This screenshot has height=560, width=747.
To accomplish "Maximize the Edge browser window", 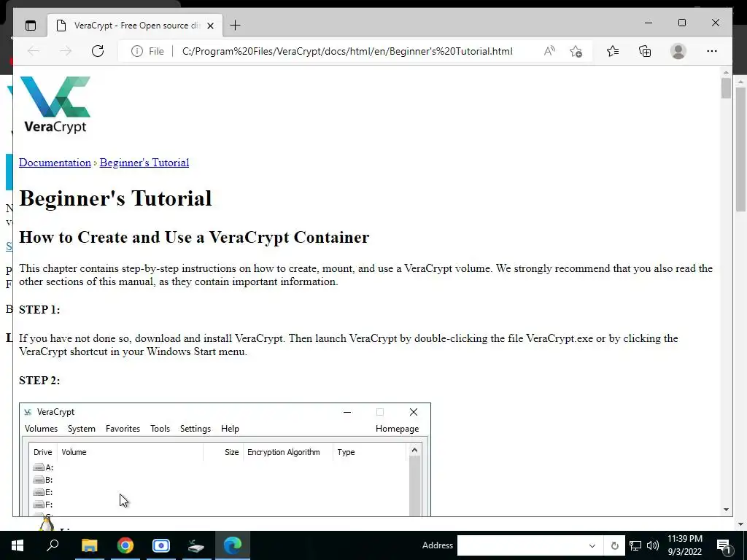I will [682, 23].
